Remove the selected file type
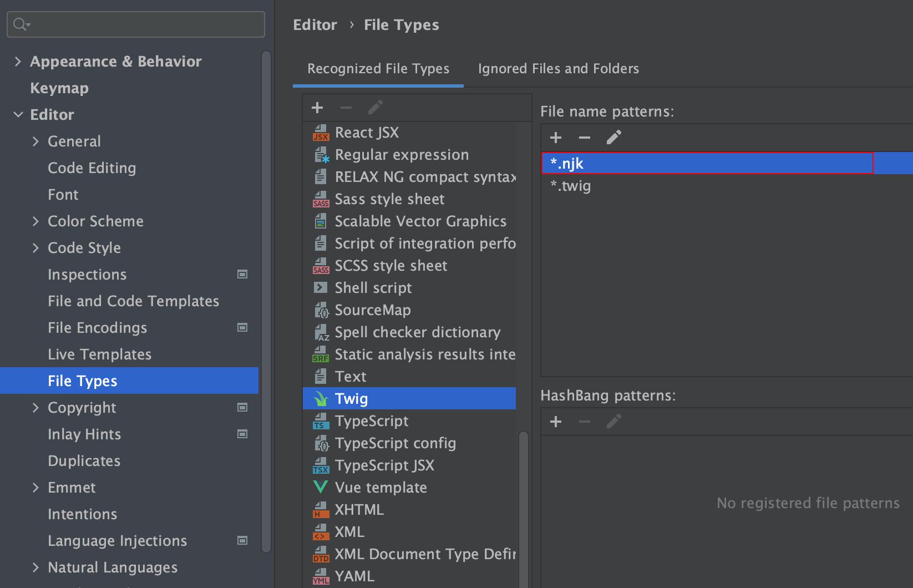 tap(346, 108)
